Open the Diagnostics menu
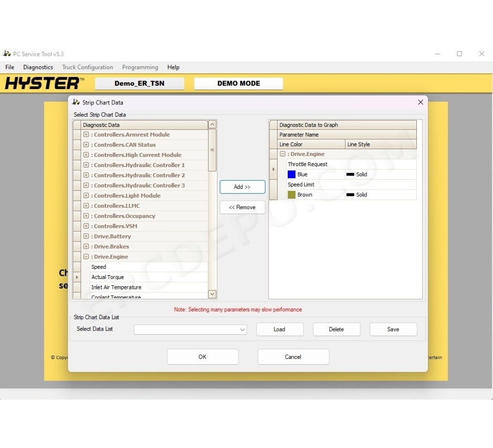Screen dimensions: 493x448 pyautogui.click(x=38, y=67)
